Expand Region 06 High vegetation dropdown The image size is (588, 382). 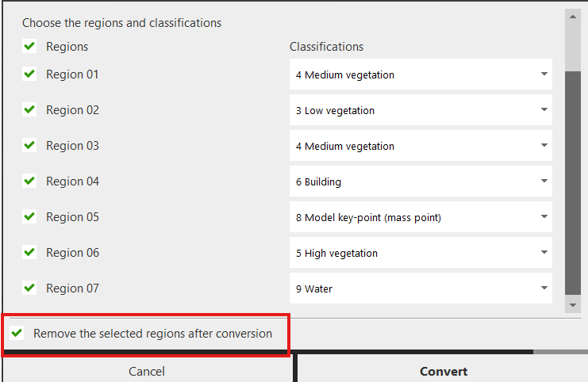tap(421, 253)
